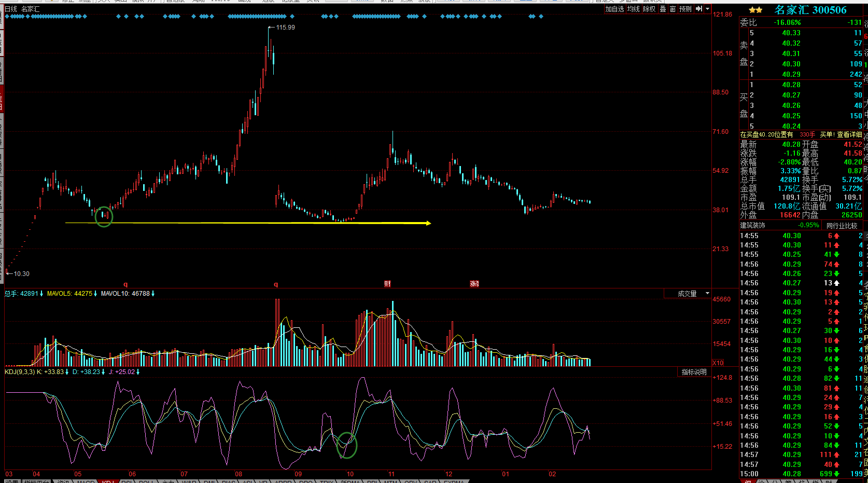The width and height of the screenshot is (868, 483).
Task: Click the two gold stars rating icon
Action: (756, 10)
